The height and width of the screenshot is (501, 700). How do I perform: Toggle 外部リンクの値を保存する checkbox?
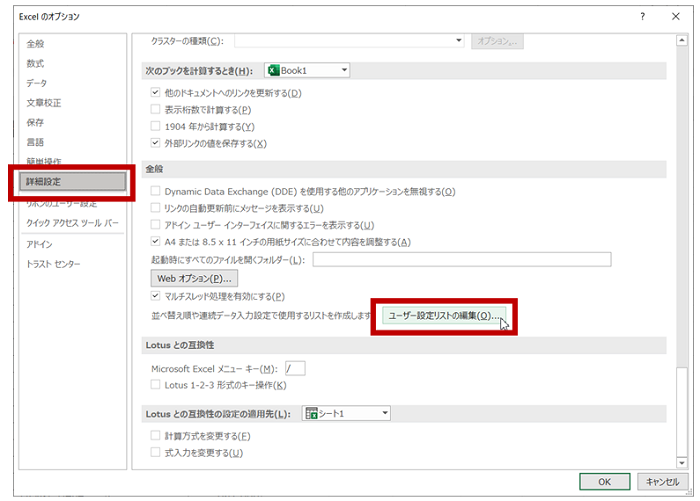tap(155, 143)
